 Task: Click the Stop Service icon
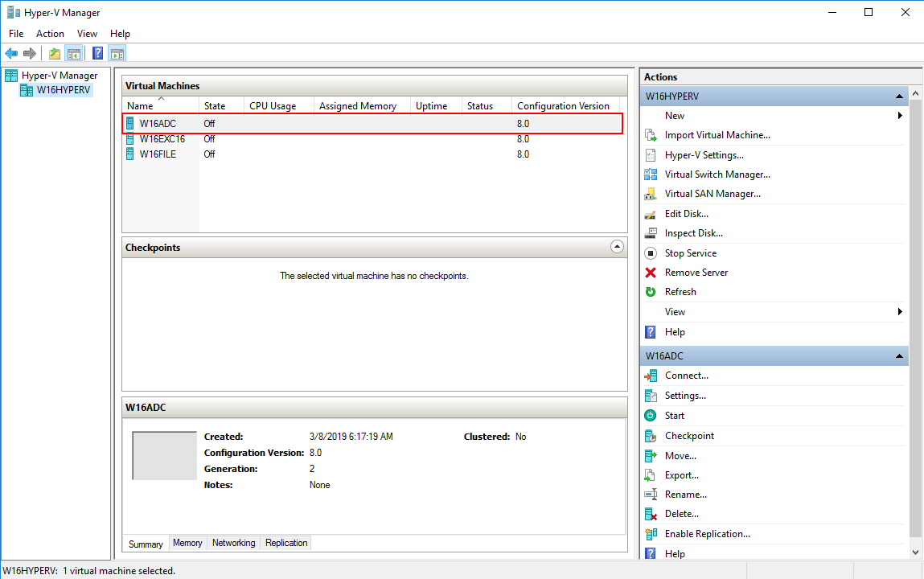point(651,253)
